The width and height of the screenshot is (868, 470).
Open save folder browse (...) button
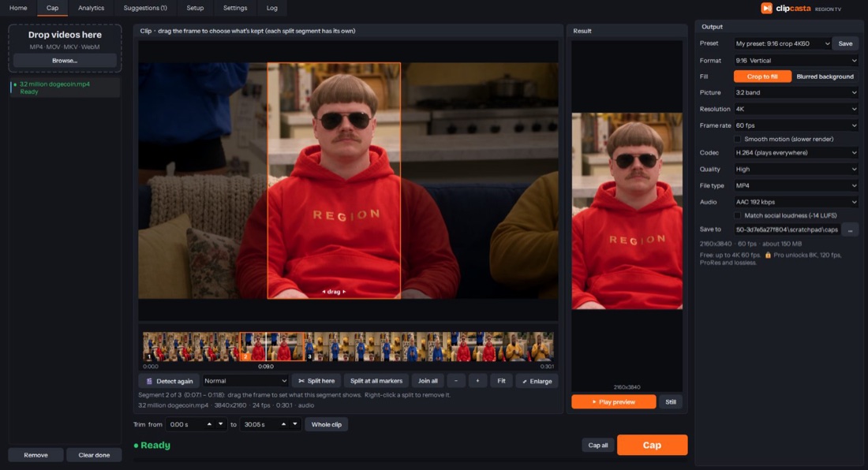click(x=851, y=229)
